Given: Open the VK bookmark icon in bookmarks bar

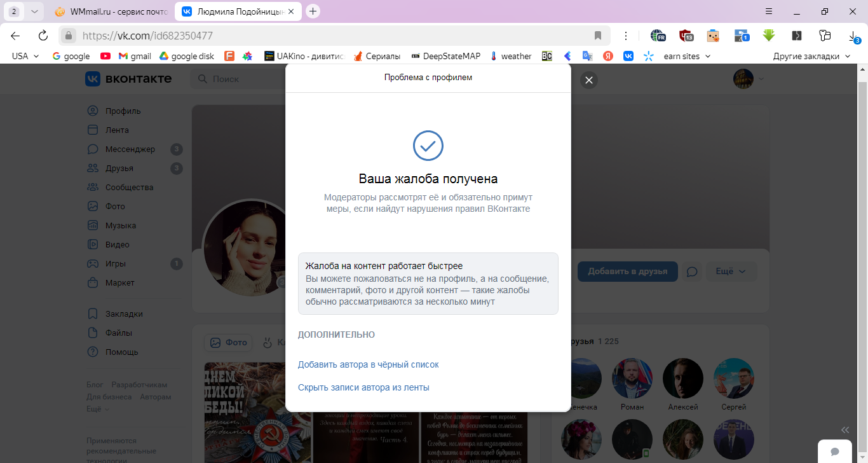Looking at the screenshot, I should coord(628,56).
